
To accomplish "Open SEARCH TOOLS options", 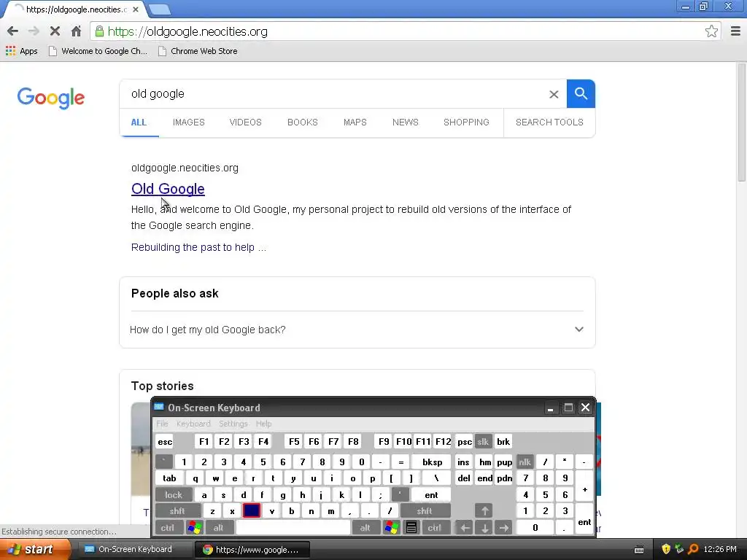I will point(549,122).
